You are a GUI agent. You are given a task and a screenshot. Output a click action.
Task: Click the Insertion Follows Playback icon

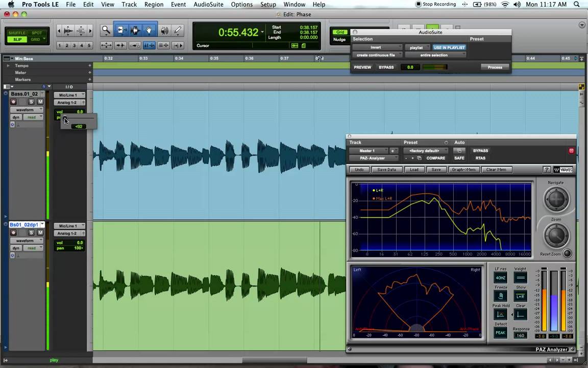178,45
